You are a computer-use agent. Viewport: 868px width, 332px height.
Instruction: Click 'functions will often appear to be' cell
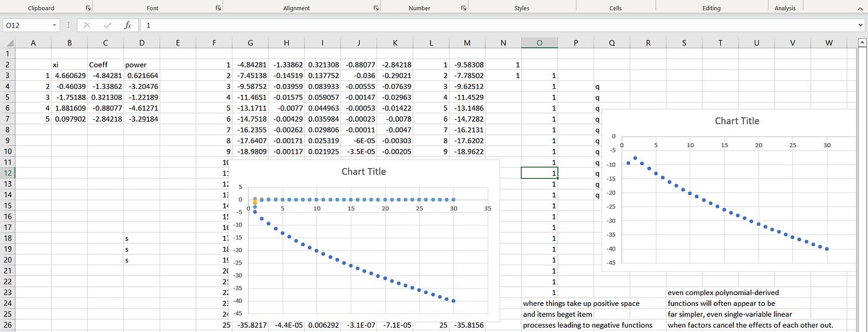[x=721, y=303]
